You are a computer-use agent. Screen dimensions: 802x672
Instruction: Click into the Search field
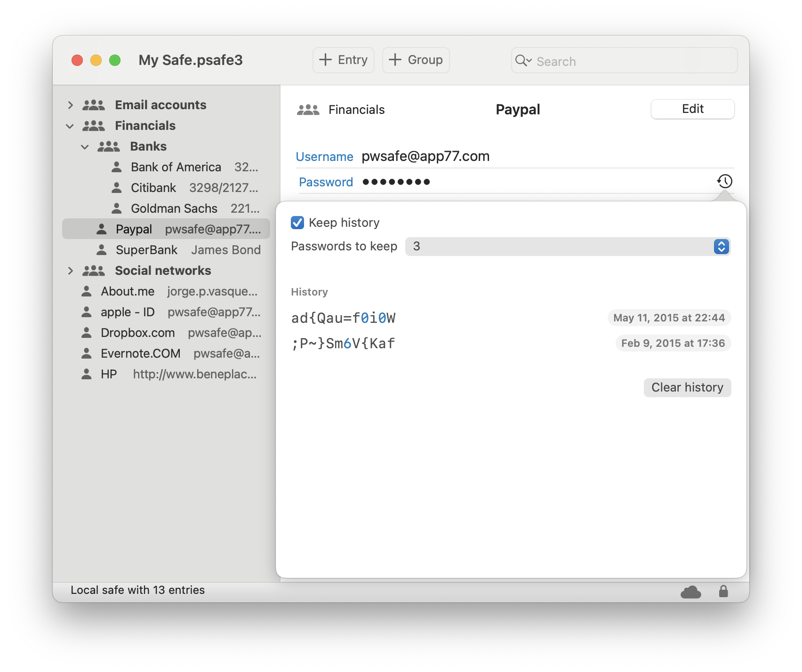tap(624, 60)
